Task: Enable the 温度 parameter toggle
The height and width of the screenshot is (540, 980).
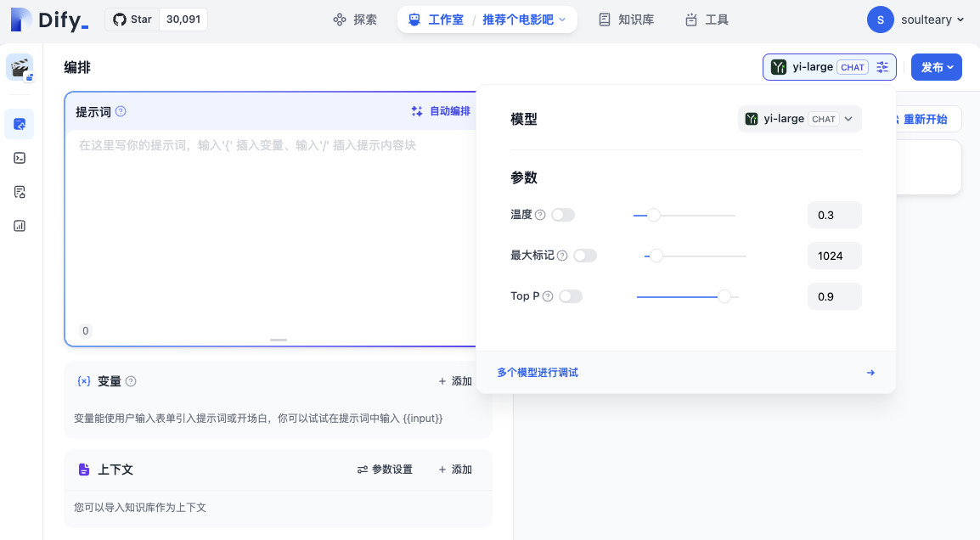Action: [x=563, y=215]
